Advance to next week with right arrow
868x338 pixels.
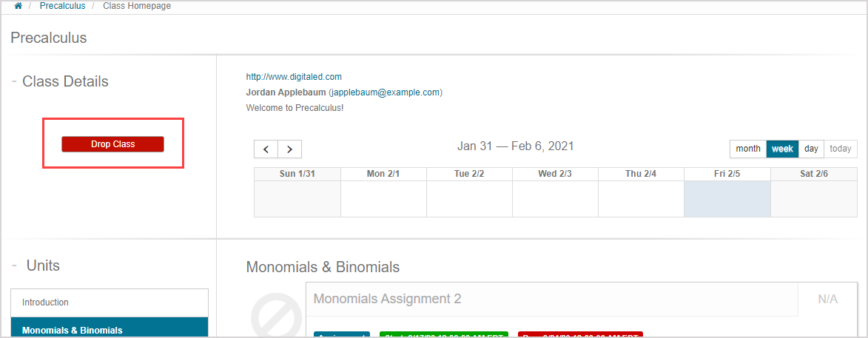[x=289, y=149]
